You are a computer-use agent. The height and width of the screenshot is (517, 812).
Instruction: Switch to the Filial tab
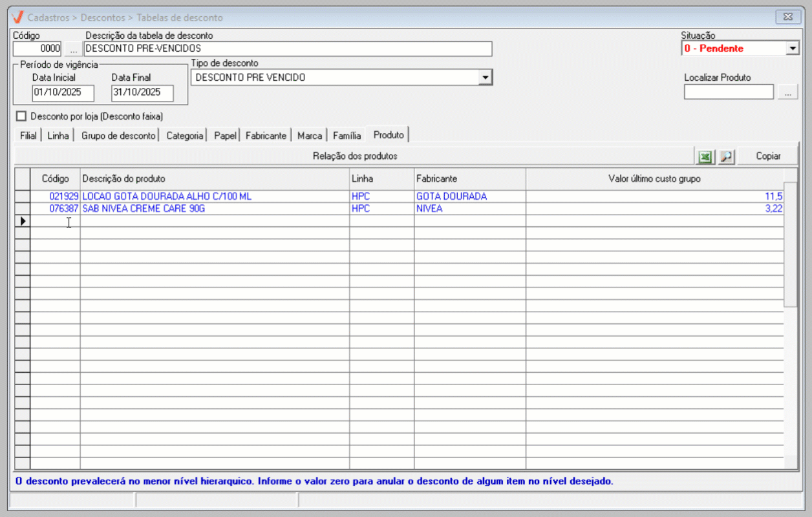[x=28, y=136]
